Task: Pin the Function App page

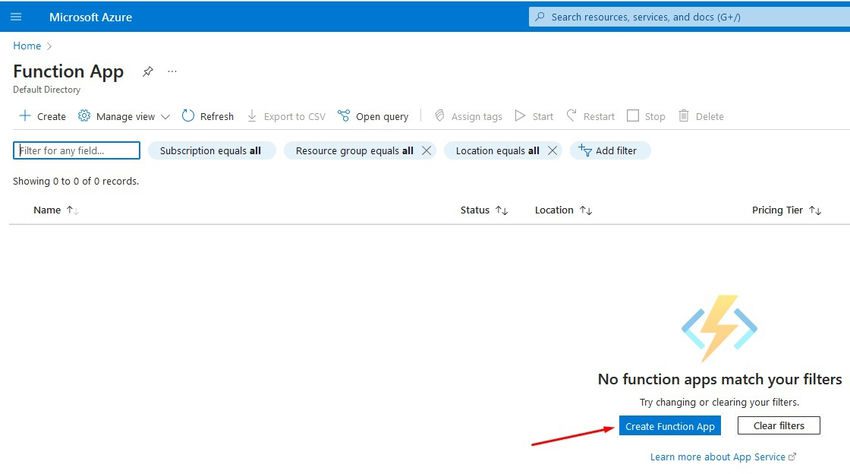Action: pyautogui.click(x=147, y=72)
